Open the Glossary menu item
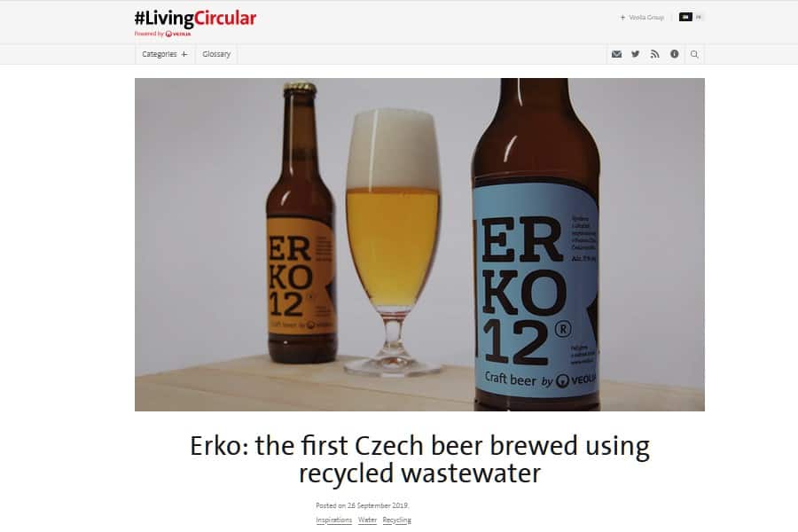 216,54
